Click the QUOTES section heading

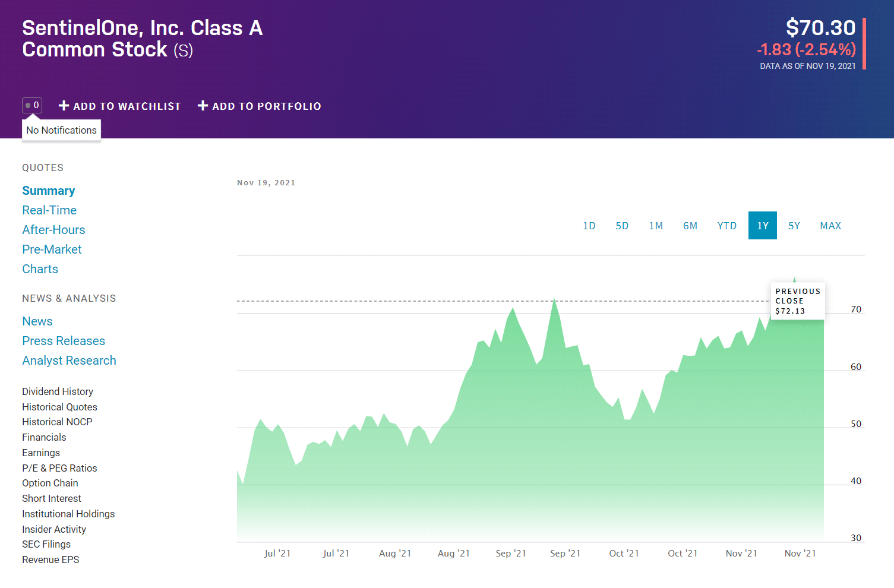point(43,167)
